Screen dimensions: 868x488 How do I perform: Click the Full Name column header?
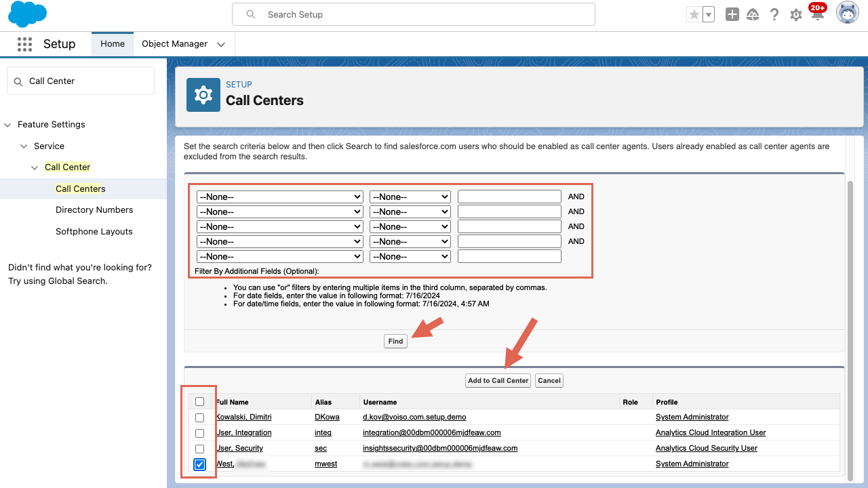click(232, 402)
